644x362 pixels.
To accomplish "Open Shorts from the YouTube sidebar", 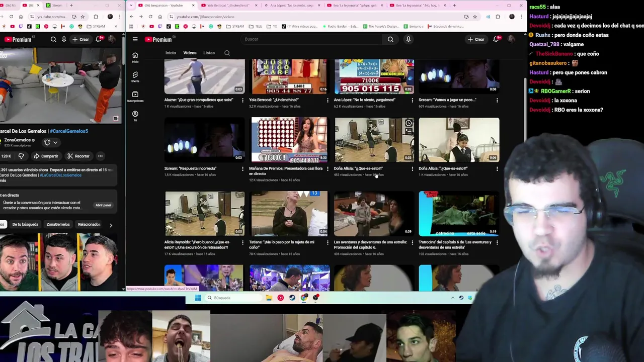I will (135, 76).
